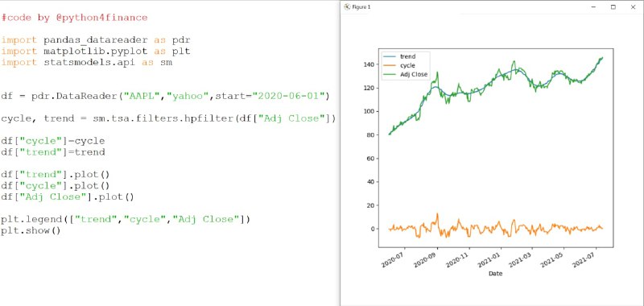This screenshot has width=644, height=306.
Task: Click the import matplotlib.pyplot as plt line
Action: [95, 52]
